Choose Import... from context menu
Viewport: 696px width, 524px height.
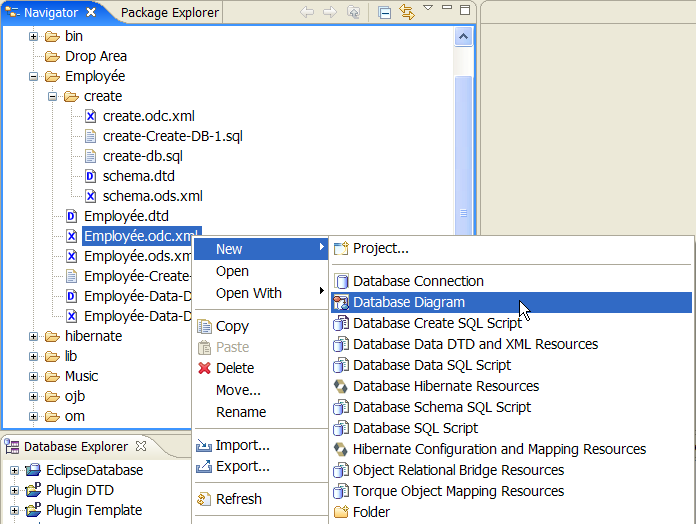tap(261, 445)
